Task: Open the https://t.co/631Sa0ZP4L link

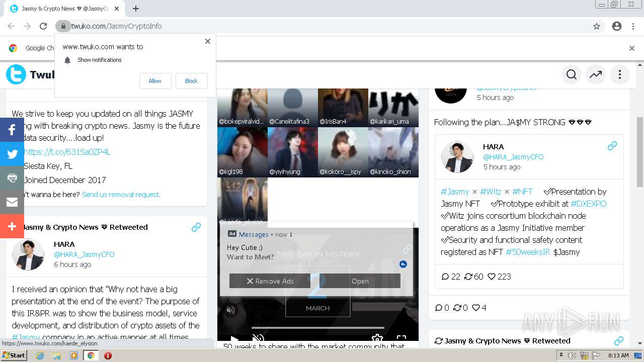Action: (x=67, y=152)
